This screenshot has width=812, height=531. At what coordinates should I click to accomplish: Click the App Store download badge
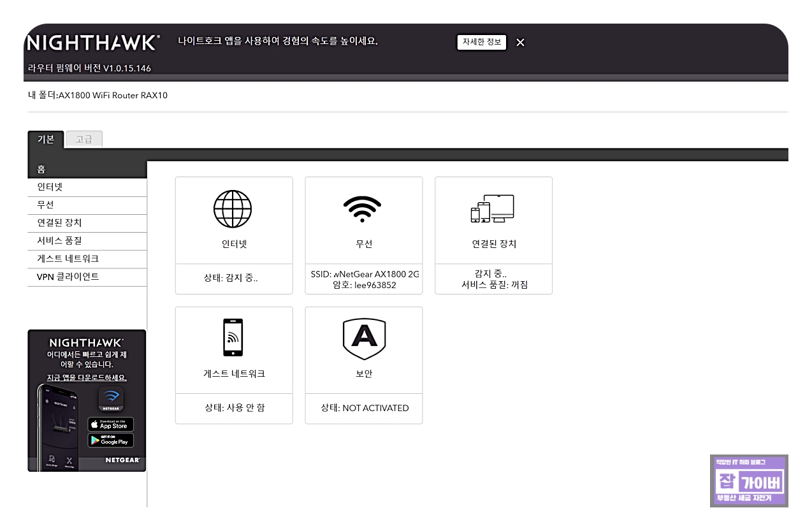click(x=110, y=425)
